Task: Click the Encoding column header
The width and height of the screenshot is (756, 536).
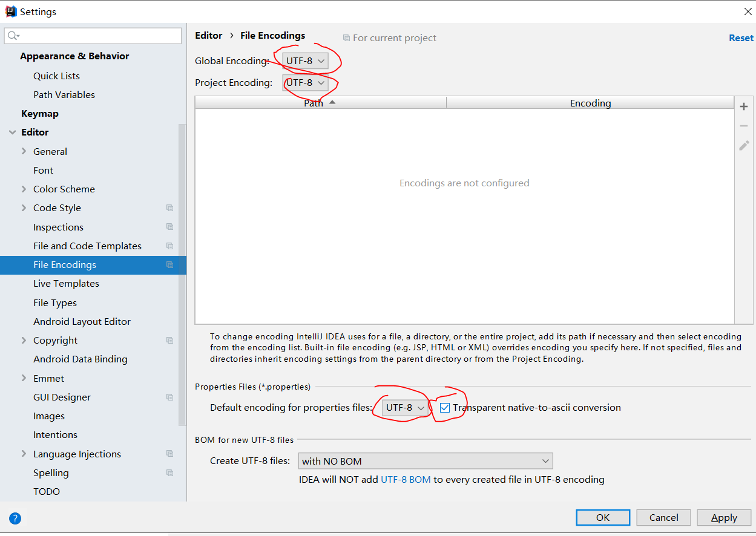Action: point(590,103)
